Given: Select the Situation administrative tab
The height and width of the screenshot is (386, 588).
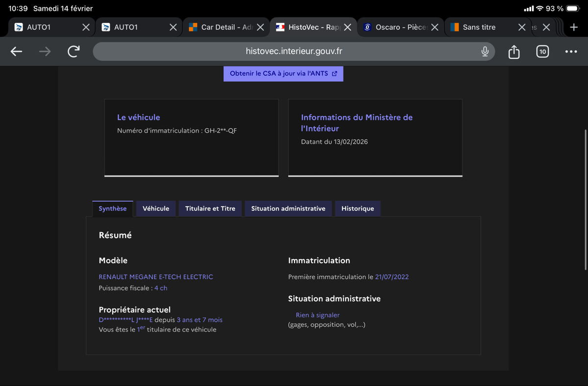Looking at the screenshot, I should (x=288, y=209).
